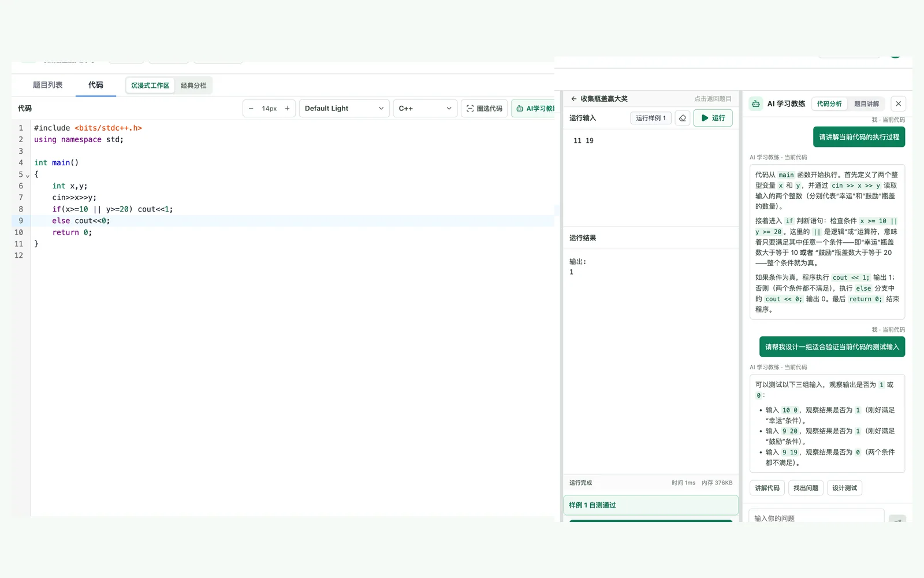Switch to 题目列表 tab
924x578 pixels.
[x=47, y=85]
